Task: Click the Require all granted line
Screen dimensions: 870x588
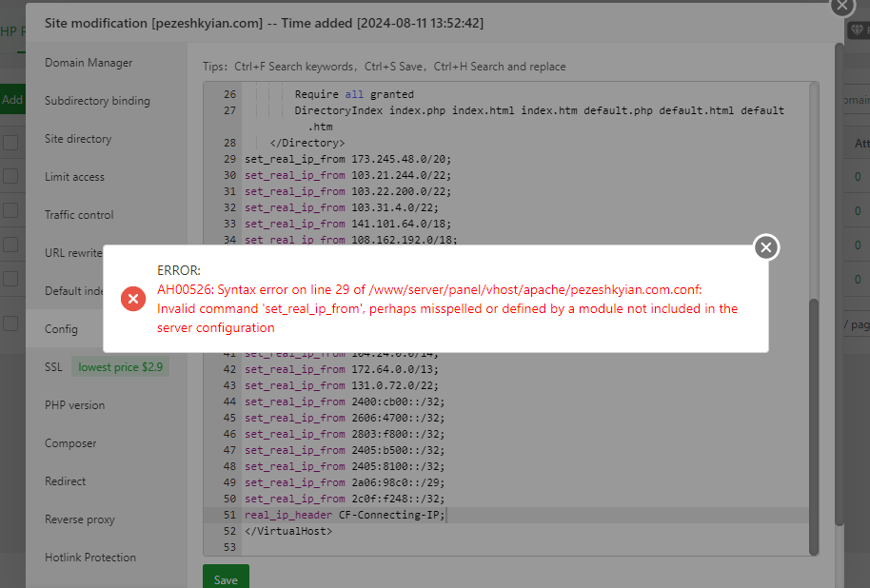Action: coord(354,94)
